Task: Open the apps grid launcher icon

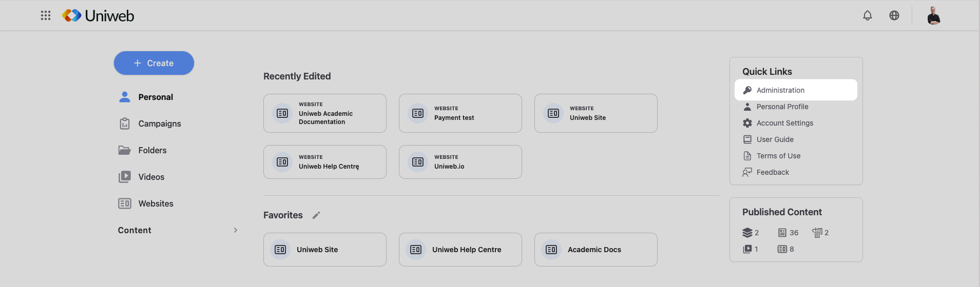Action: [46, 15]
